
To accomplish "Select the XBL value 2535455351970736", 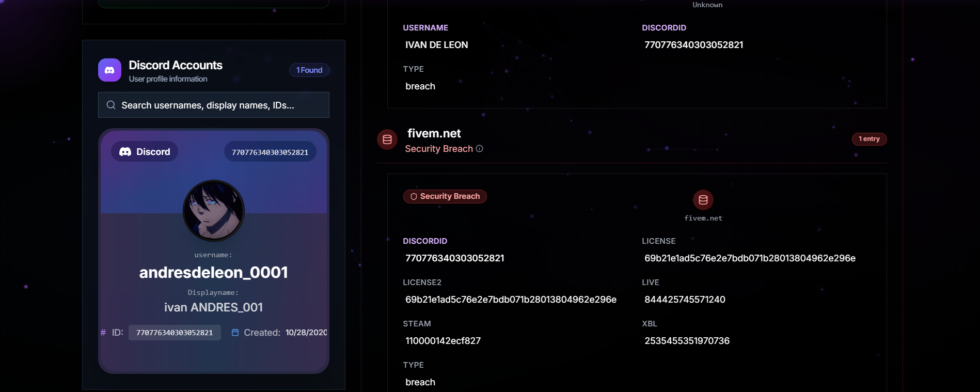I will coord(687,341).
